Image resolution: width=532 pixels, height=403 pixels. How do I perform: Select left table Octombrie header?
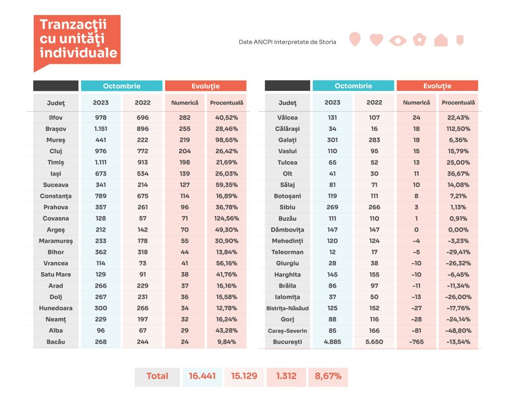pyautogui.click(x=122, y=86)
